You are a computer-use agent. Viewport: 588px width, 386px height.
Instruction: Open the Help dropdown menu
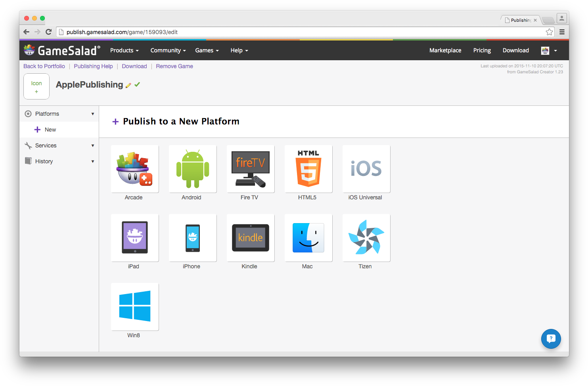click(239, 50)
